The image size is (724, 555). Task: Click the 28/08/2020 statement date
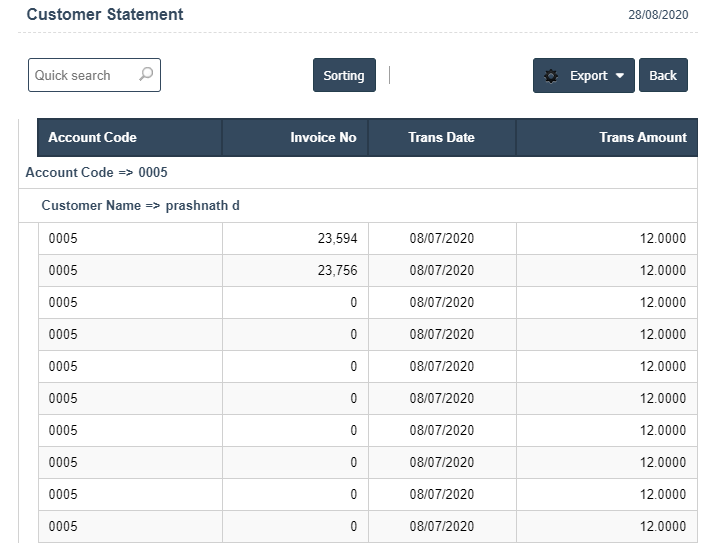657,15
